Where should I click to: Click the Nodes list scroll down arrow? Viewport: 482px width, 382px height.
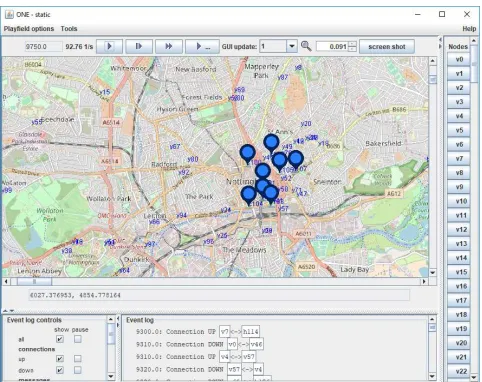pyautogui.click(x=475, y=377)
